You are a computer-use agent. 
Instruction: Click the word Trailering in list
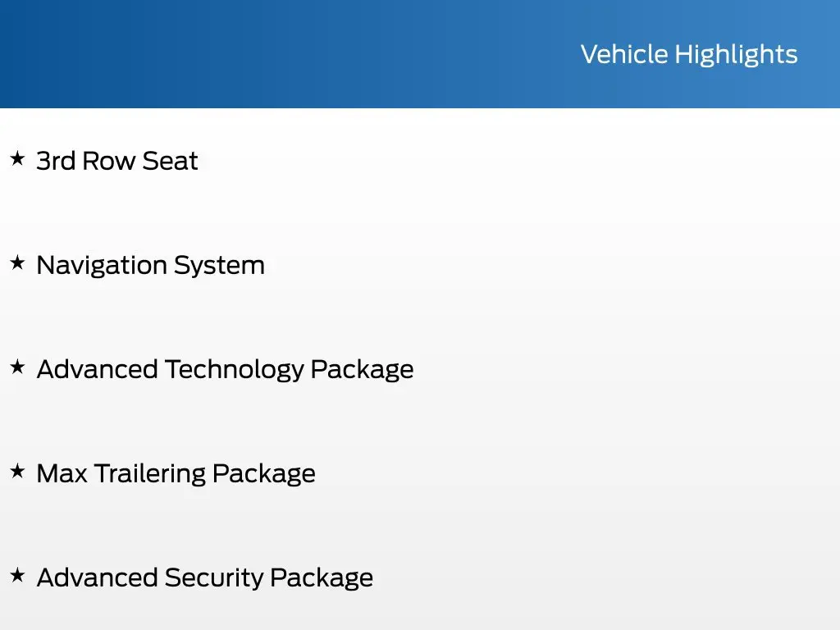coord(150,474)
